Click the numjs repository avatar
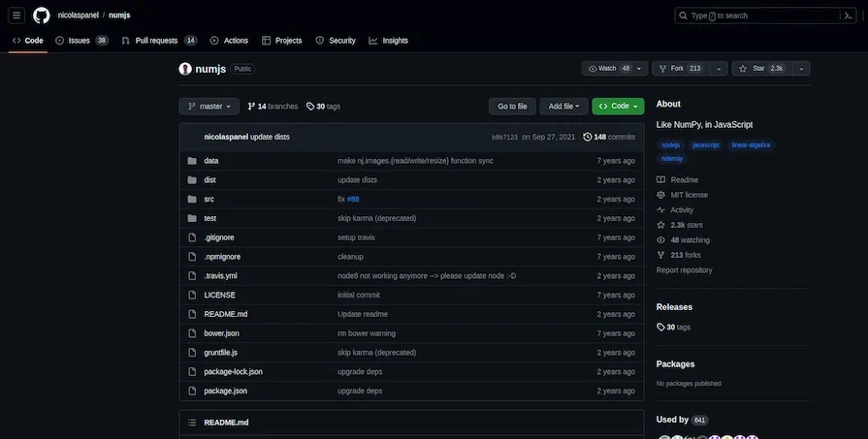 (185, 69)
